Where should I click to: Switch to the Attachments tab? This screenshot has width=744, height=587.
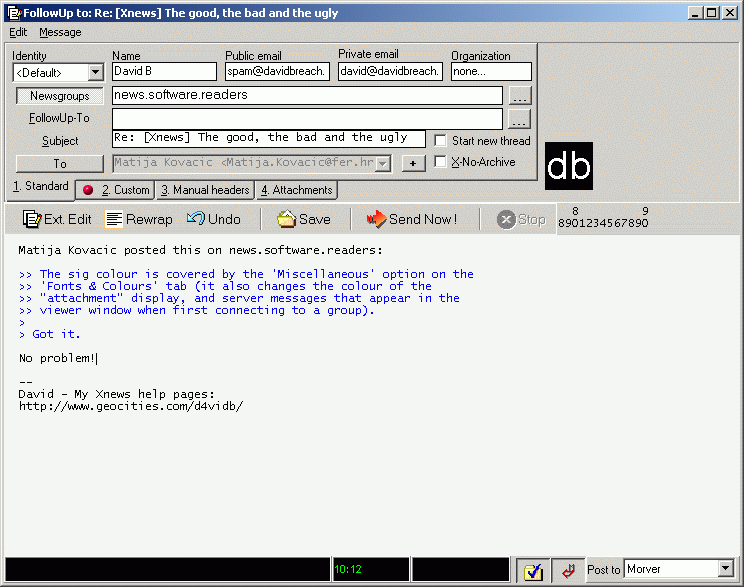[296, 190]
